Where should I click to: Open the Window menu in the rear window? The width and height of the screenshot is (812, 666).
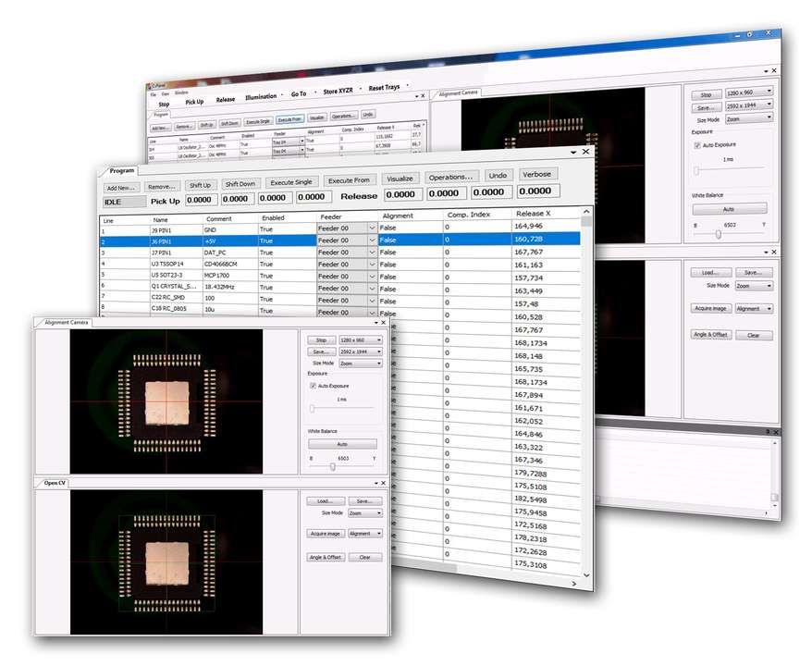pos(181,92)
